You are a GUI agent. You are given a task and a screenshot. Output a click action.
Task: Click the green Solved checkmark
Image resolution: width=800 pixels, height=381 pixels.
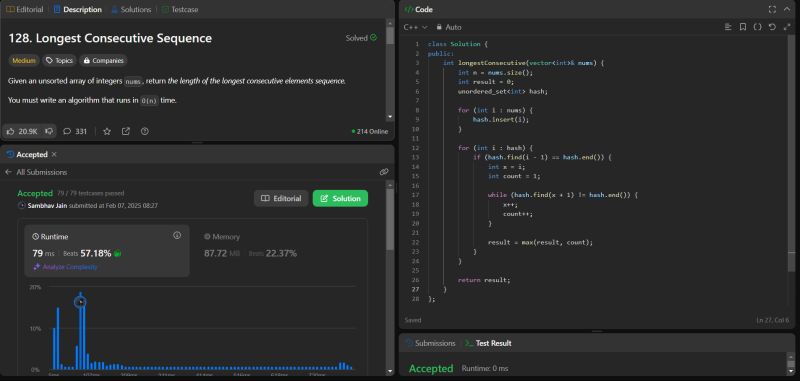pyautogui.click(x=374, y=38)
